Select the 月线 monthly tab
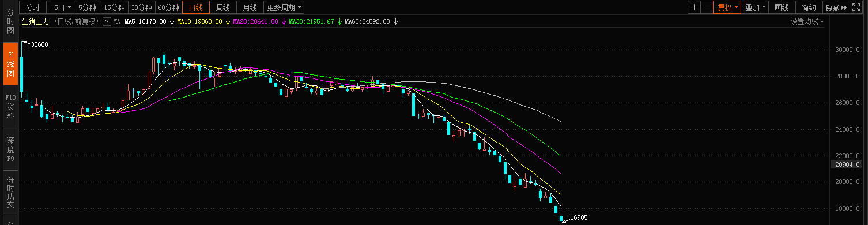 250,7
